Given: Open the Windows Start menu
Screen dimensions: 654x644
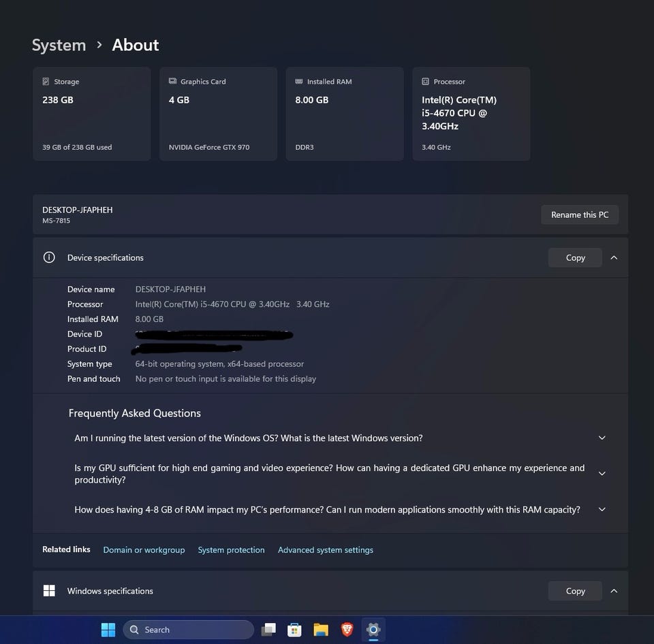Looking at the screenshot, I should tap(108, 630).
